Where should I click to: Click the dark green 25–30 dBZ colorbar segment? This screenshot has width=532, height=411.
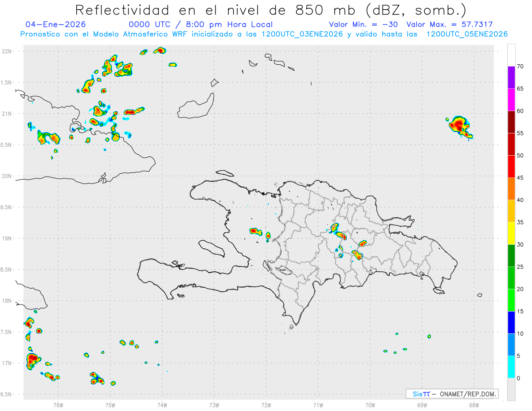511,256
